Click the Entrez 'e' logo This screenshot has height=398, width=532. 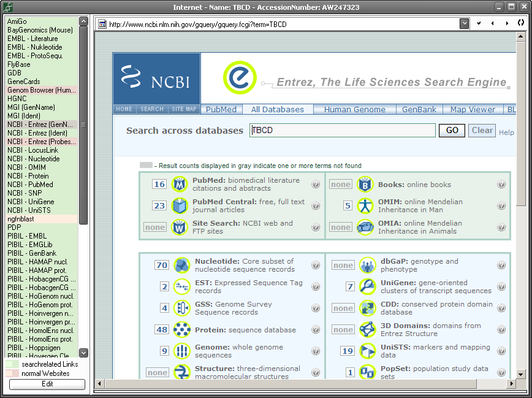pyautogui.click(x=240, y=77)
